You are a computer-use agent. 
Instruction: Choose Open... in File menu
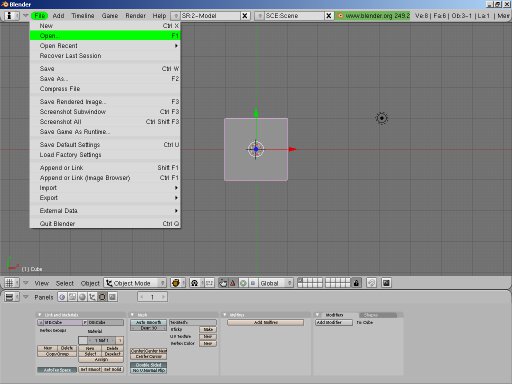[105, 36]
